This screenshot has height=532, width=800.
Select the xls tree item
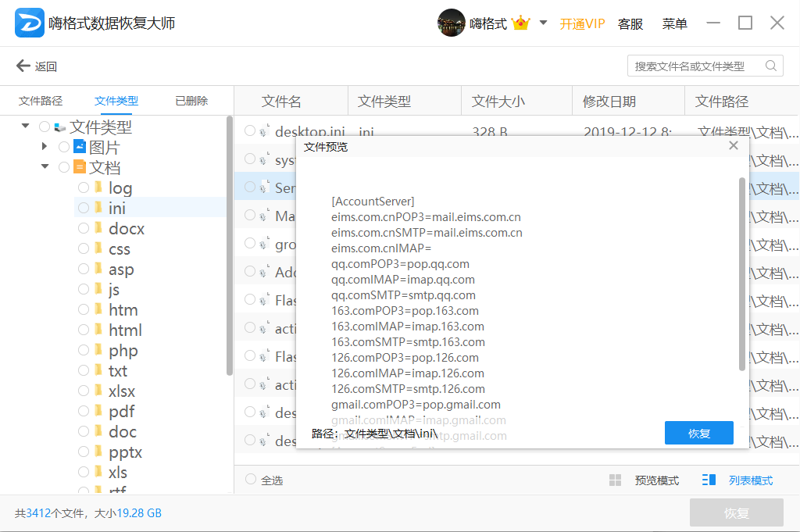tap(118, 473)
